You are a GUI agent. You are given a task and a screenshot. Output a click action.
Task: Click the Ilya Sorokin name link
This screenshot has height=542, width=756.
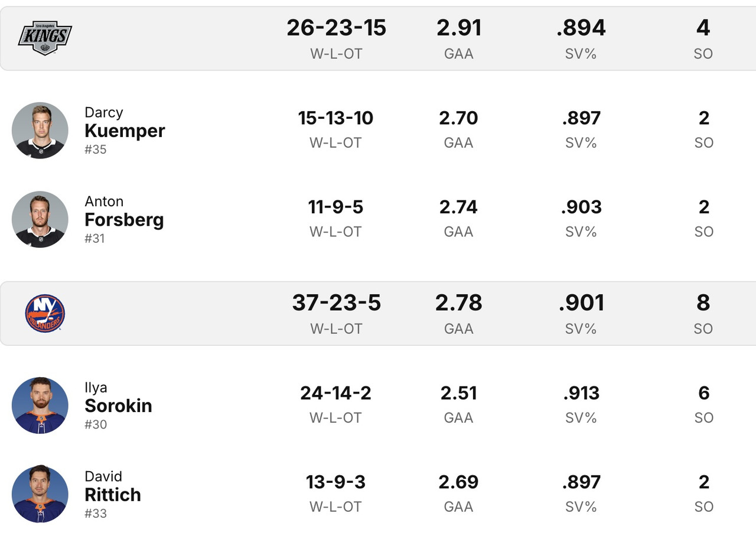[x=118, y=405]
